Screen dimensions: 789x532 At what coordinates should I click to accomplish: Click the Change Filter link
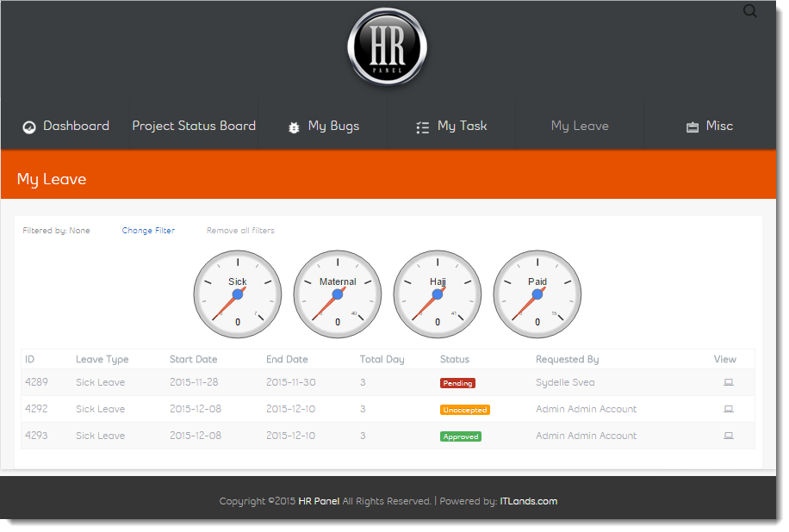[148, 231]
